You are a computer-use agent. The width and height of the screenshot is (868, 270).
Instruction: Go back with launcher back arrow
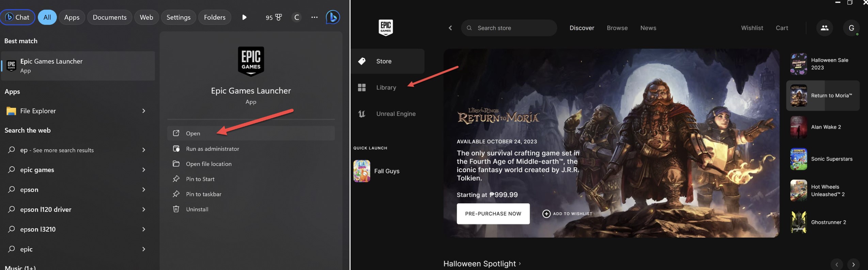click(450, 28)
